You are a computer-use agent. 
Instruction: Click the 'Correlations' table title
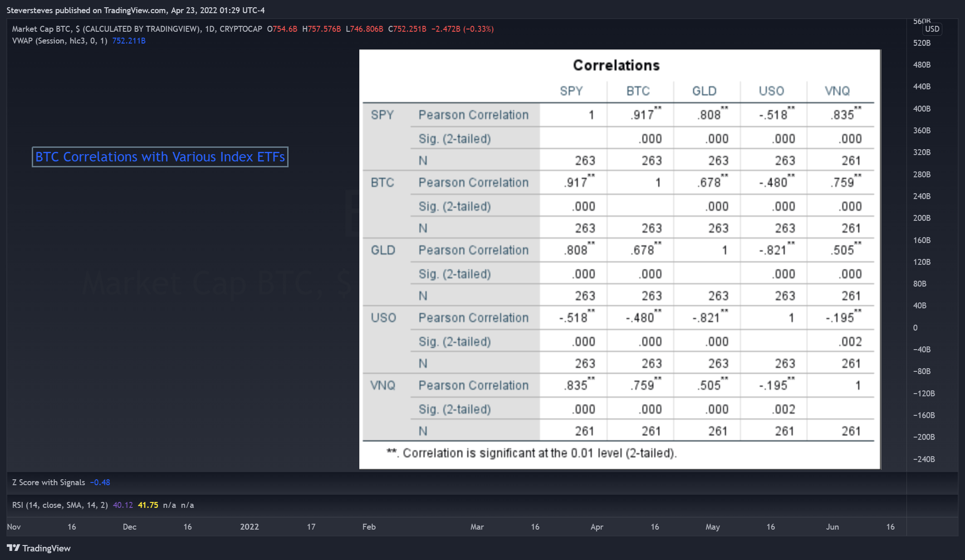pos(616,65)
